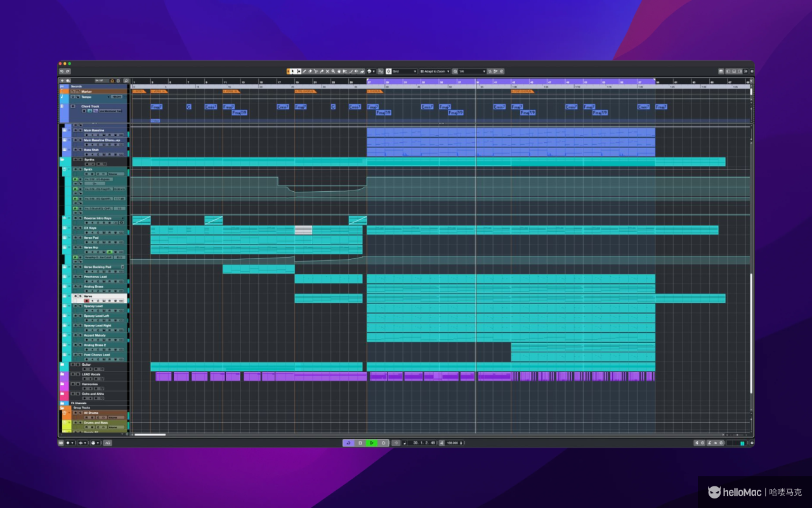Select the Draw pencil tool

point(304,71)
